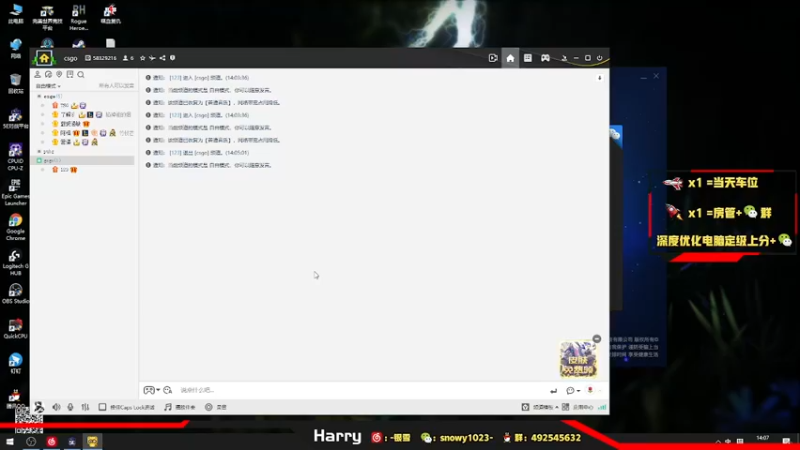
Task: Open the OBS Studio desktop icon
Action: click(15, 294)
